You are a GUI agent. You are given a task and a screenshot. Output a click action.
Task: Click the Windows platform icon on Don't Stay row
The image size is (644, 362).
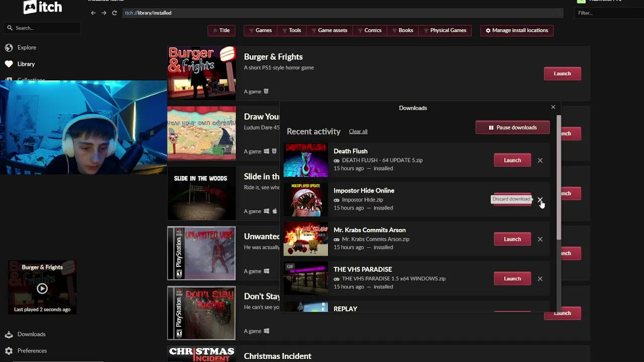point(267,331)
